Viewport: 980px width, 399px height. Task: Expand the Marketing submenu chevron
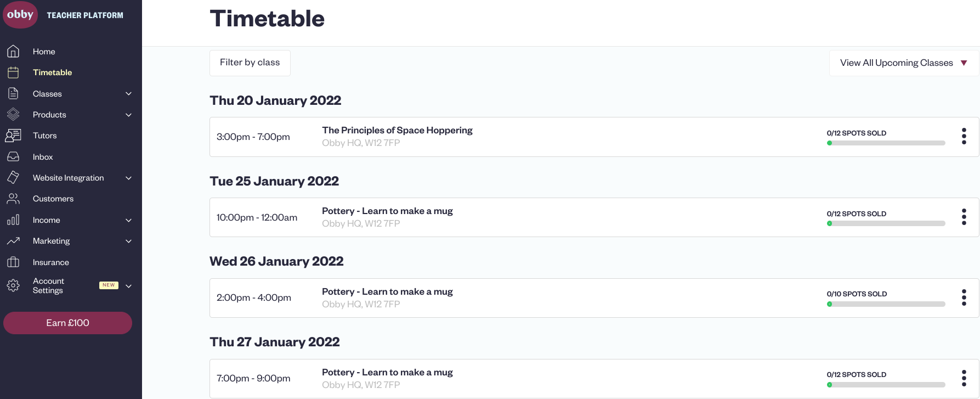128,241
